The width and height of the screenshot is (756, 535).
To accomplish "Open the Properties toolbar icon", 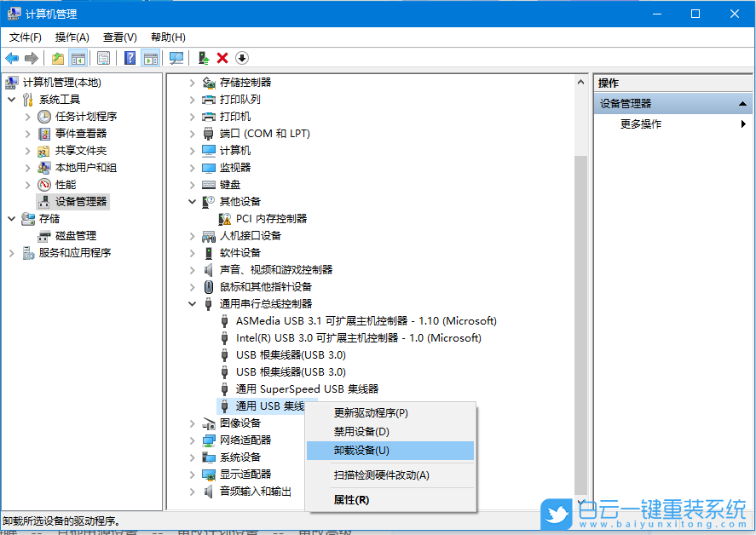I will tap(103, 58).
